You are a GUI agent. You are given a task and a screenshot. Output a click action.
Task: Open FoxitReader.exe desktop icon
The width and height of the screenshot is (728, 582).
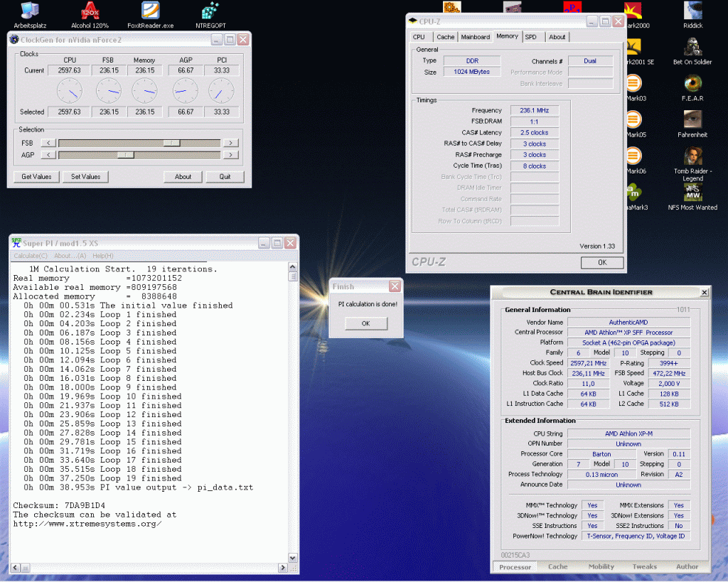pos(151,15)
